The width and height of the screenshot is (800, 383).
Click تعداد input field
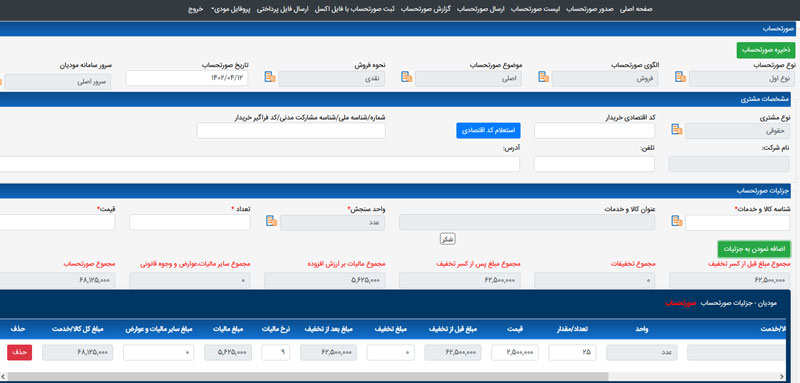tap(190, 222)
